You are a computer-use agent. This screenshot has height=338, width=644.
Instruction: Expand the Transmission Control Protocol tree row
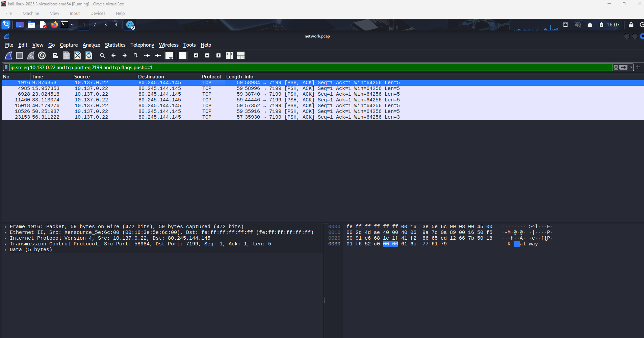point(5,244)
